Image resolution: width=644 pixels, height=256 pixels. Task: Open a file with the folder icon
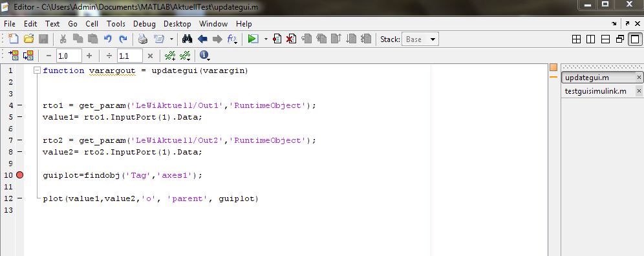(x=28, y=39)
